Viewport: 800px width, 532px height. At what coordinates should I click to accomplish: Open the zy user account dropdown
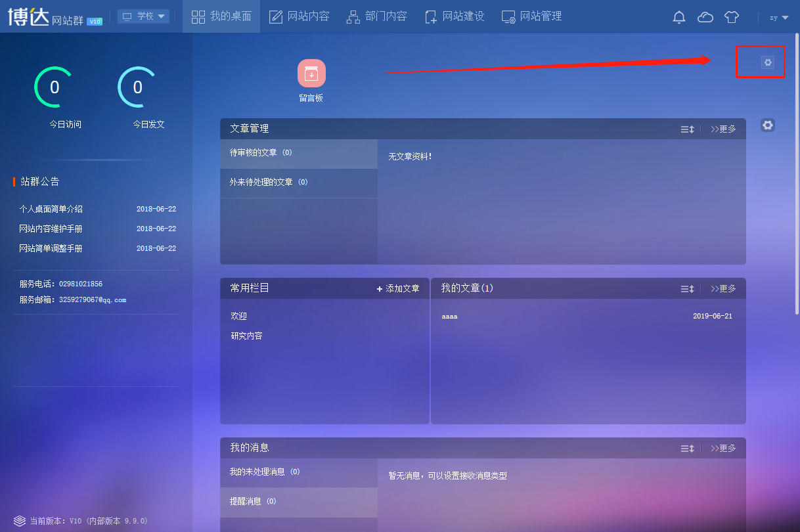coord(778,18)
